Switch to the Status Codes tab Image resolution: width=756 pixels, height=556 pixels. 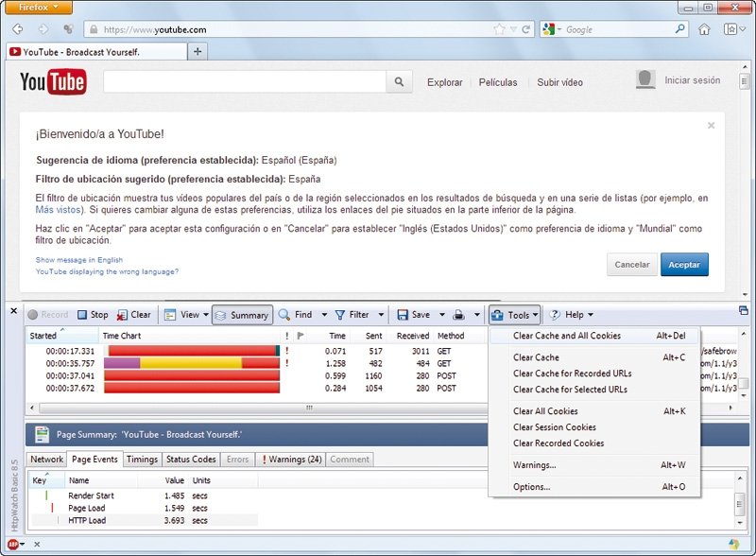coord(191,460)
